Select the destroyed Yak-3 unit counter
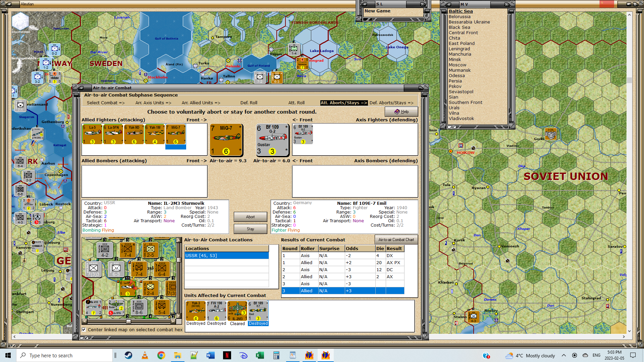 (196, 311)
